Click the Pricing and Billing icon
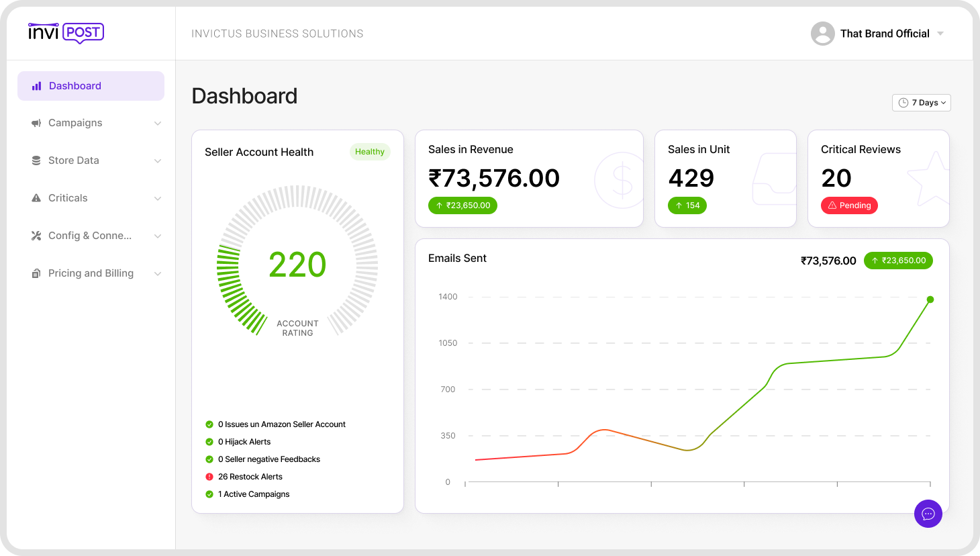The width and height of the screenshot is (980, 556). pos(36,273)
